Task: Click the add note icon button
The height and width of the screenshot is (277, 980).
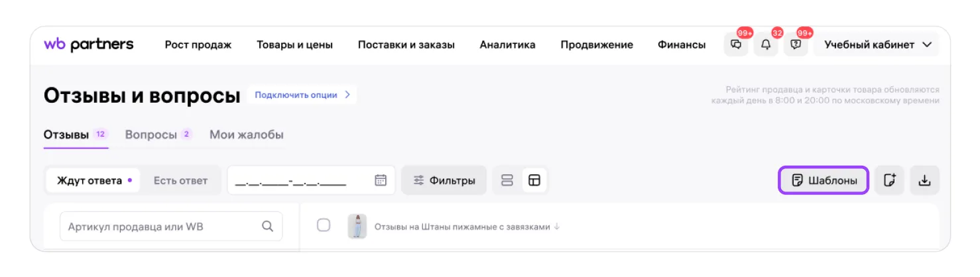Action: click(889, 180)
